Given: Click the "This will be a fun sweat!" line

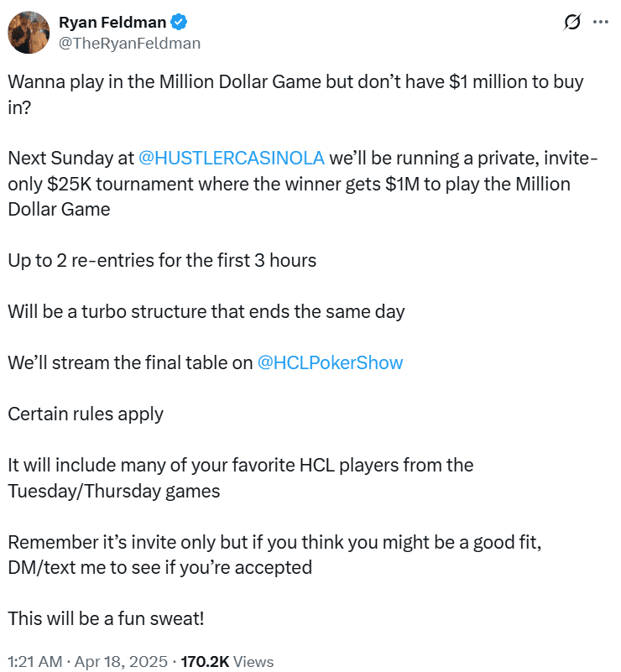Looking at the screenshot, I should point(106,618).
